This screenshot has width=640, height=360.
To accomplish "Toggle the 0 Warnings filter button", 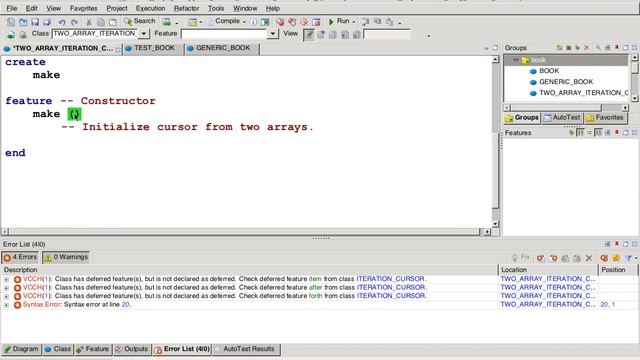I will coord(66,258).
